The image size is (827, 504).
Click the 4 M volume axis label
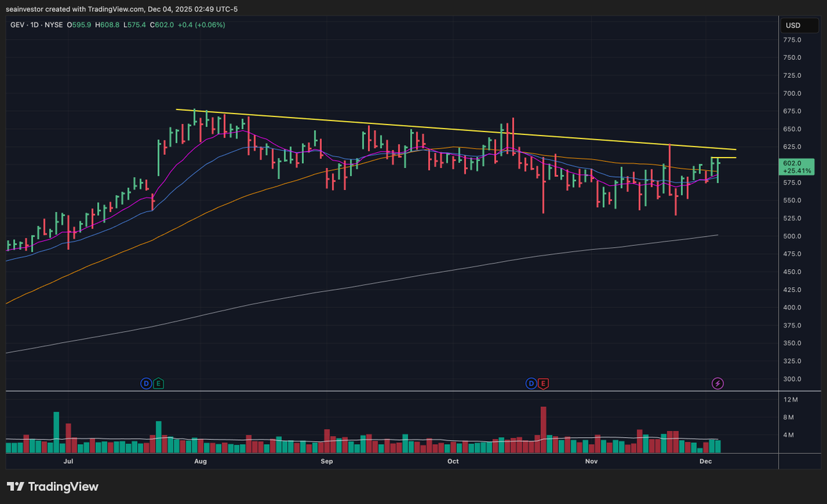[x=788, y=436]
